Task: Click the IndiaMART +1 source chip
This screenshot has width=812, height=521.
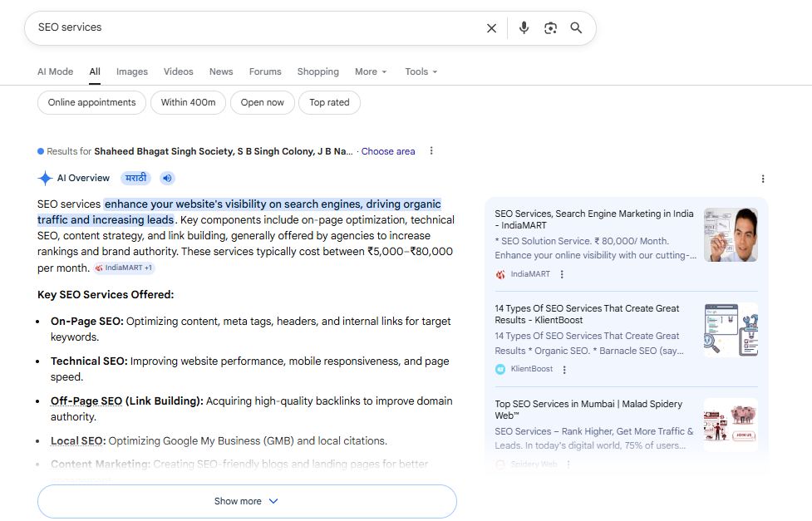Action: tap(123, 268)
